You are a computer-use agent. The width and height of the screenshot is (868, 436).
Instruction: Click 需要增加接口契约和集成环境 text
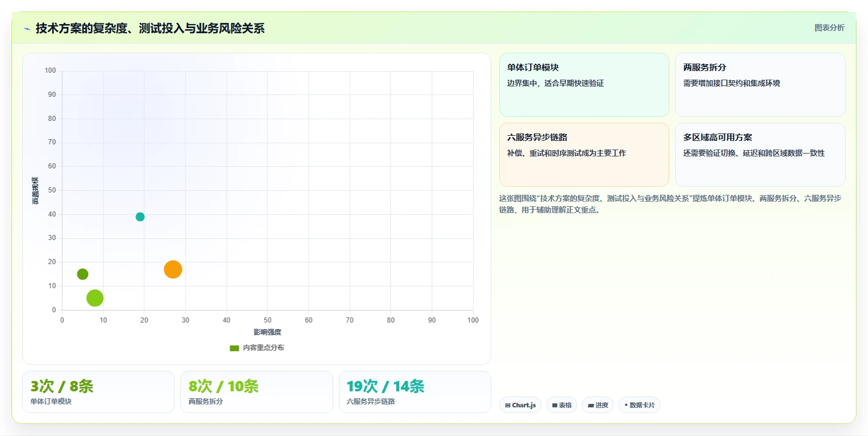coord(732,83)
